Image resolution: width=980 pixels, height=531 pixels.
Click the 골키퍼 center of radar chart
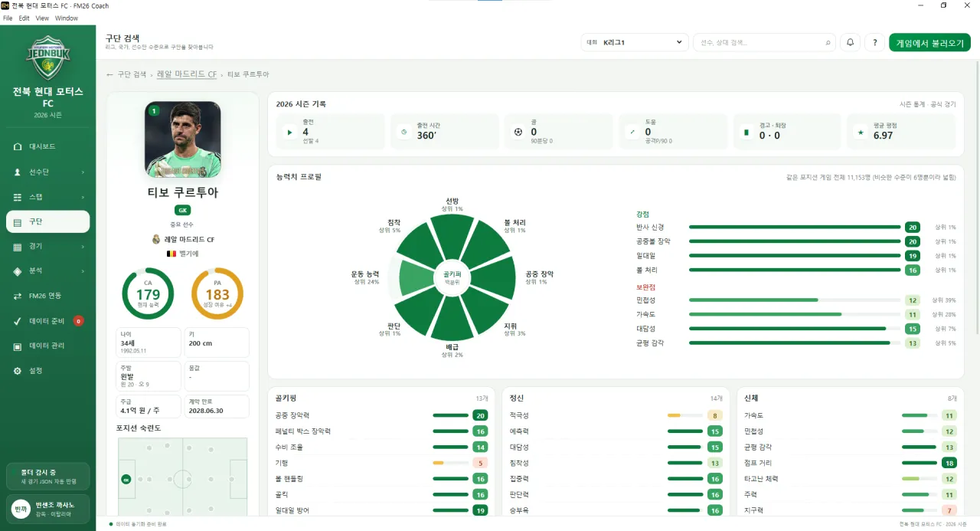pos(452,277)
